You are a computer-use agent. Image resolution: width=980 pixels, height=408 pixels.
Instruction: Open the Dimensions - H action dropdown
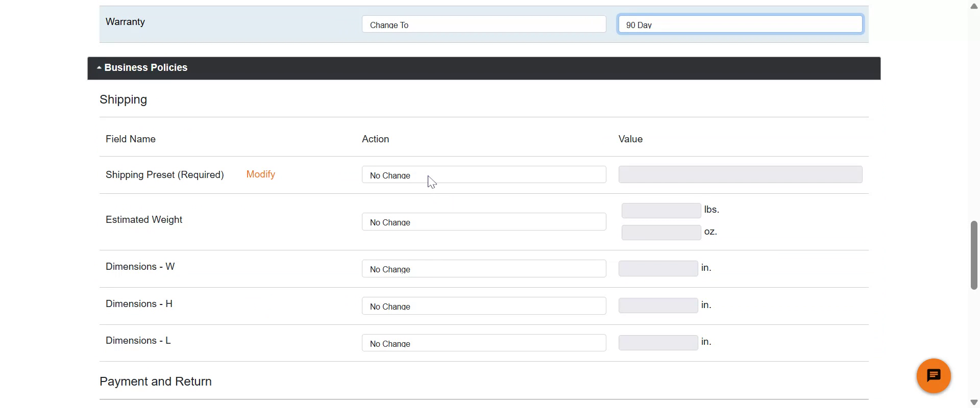tap(483, 306)
